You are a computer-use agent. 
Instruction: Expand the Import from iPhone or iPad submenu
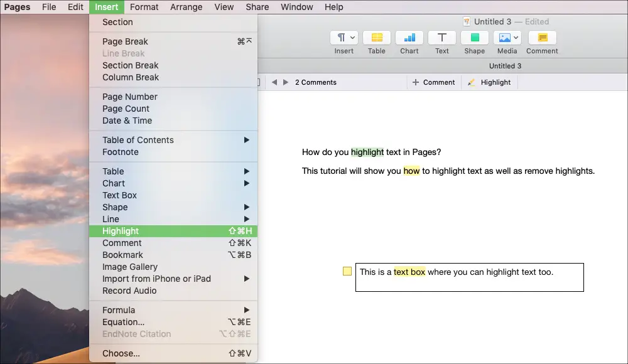(x=247, y=279)
